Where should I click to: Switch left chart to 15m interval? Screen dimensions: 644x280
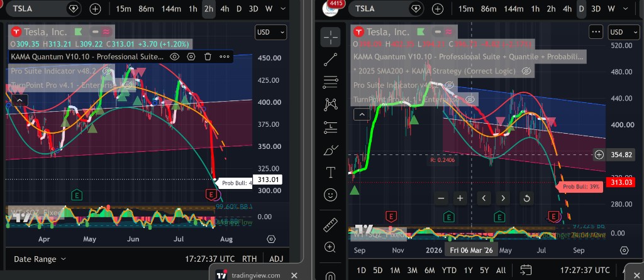123,9
